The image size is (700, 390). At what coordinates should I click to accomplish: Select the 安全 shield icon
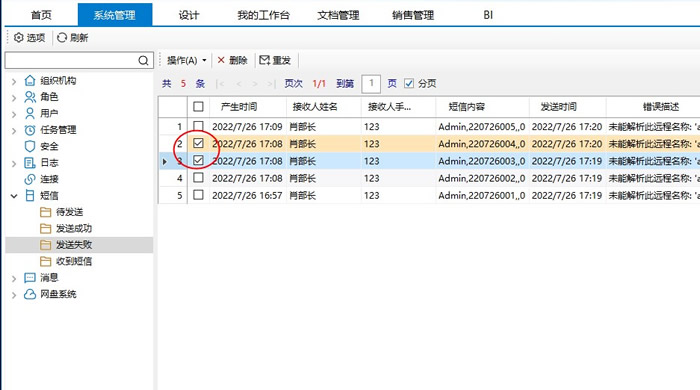30,146
